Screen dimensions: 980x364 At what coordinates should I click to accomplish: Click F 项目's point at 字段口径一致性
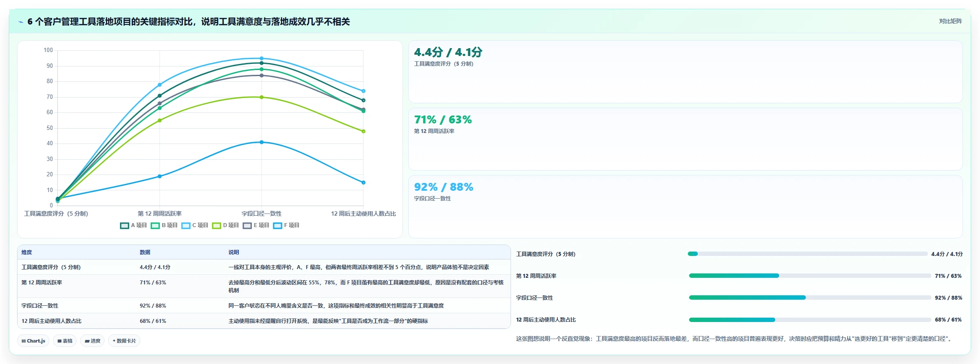(262, 142)
